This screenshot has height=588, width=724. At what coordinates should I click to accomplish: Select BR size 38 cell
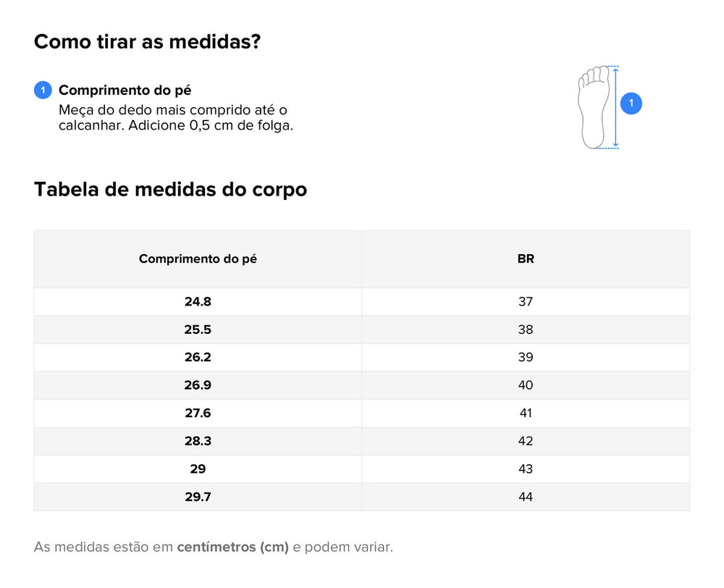tap(526, 329)
